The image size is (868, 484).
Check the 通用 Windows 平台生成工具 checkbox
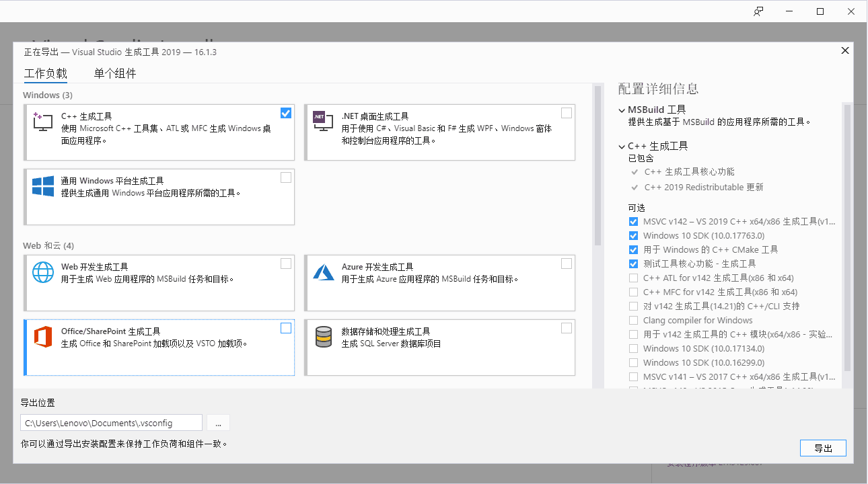[x=286, y=177]
